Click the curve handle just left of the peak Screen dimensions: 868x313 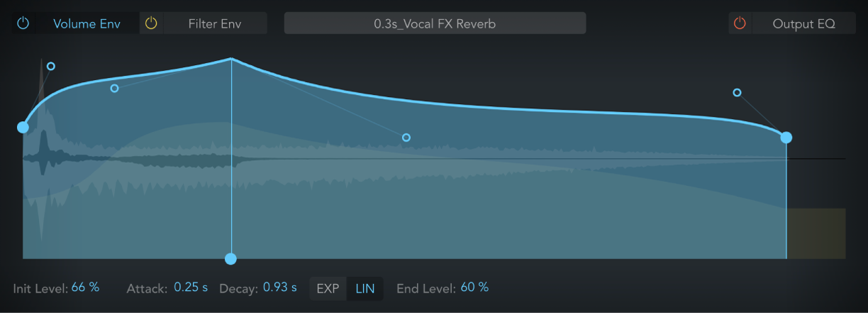pyautogui.click(x=114, y=89)
